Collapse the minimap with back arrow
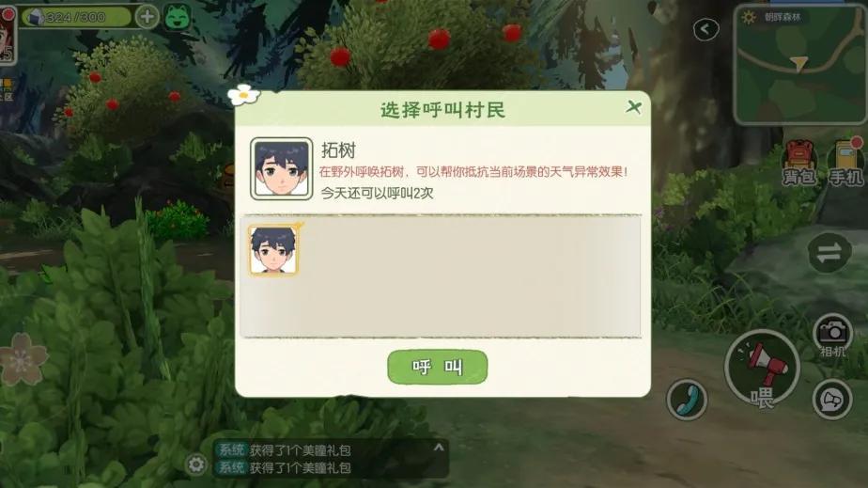Image resolution: width=868 pixels, height=488 pixels. click(x=705, y=29)
